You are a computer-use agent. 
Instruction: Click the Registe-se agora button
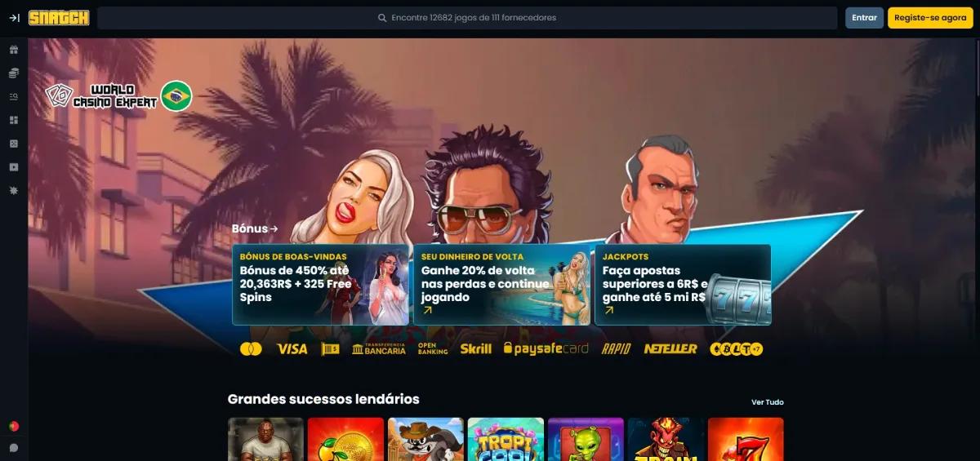(930, 18)
